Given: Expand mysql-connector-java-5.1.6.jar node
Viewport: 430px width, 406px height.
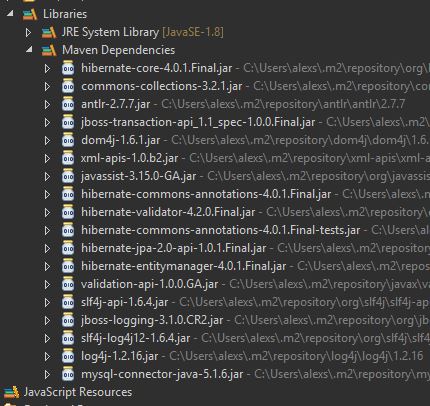Looking at the screenshot, I should point(47,374).
